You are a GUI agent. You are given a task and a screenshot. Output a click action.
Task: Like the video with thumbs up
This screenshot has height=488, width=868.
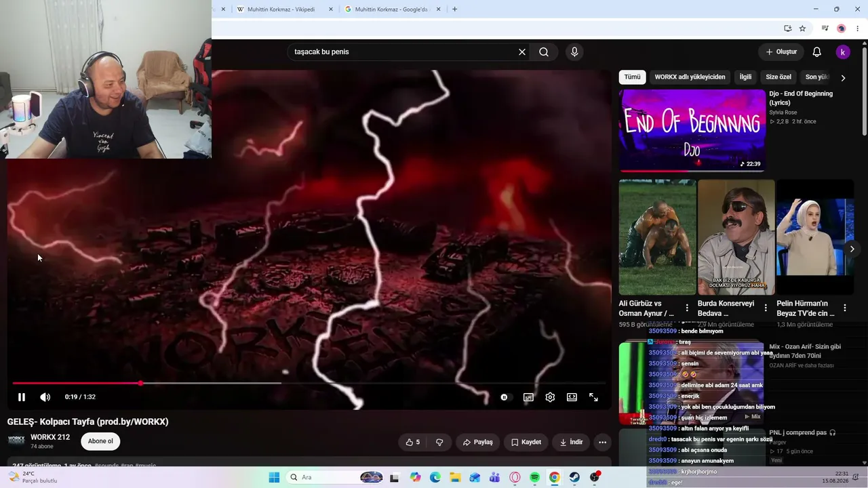point(412,442)
